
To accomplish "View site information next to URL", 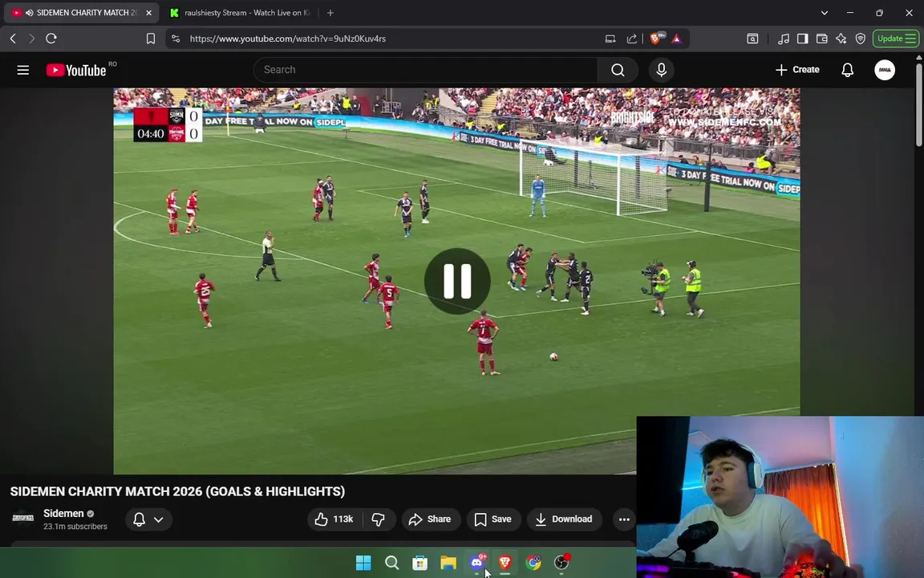I will (x=176, y=39).
